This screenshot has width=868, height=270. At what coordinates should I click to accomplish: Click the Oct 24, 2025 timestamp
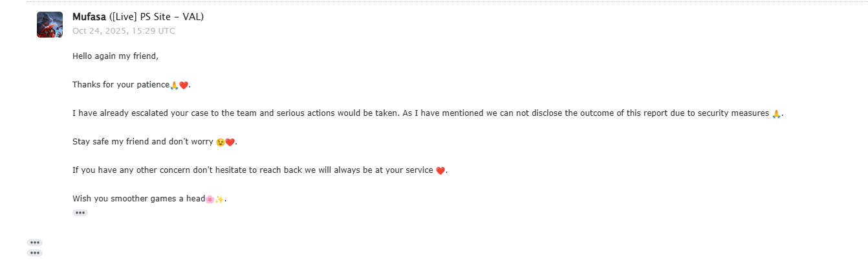tap(124, 30)
